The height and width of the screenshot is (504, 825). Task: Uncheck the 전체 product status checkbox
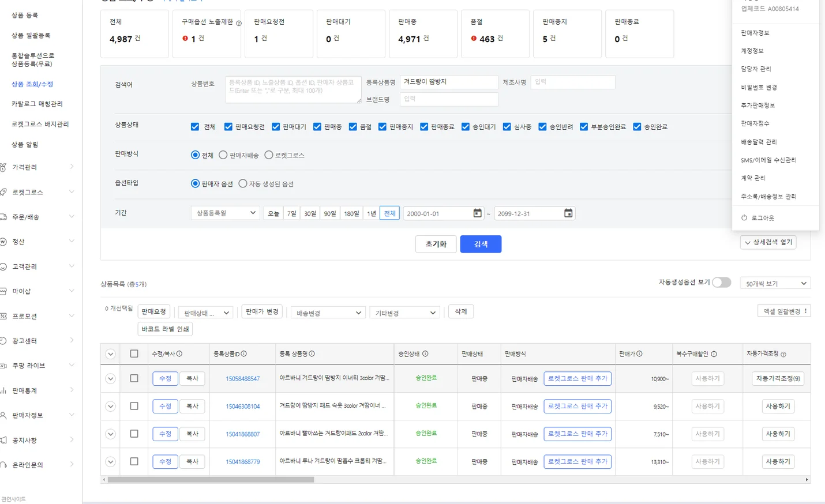click(195, 127)
